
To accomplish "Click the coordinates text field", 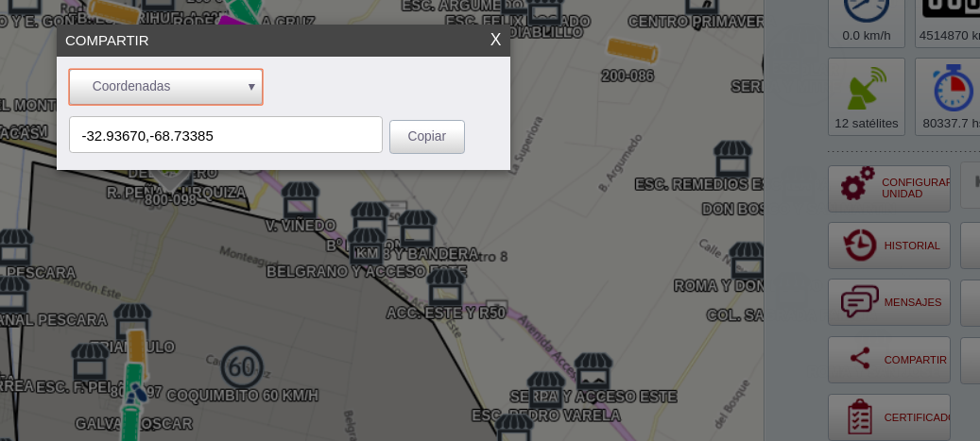I will tap(226, 135).
